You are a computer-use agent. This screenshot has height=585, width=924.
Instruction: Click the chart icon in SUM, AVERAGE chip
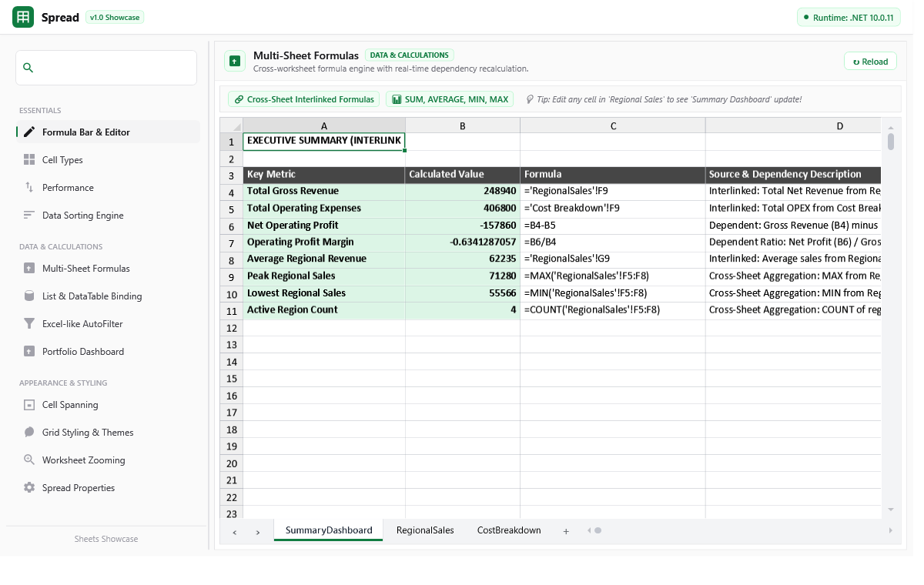pyautogui.click(x=397, y=99)
